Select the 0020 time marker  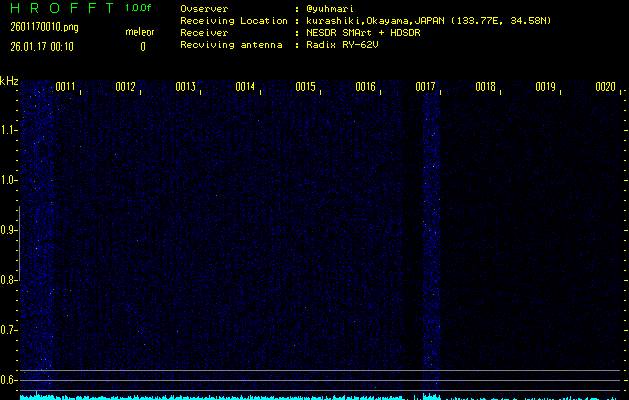[x=605, y=87]
